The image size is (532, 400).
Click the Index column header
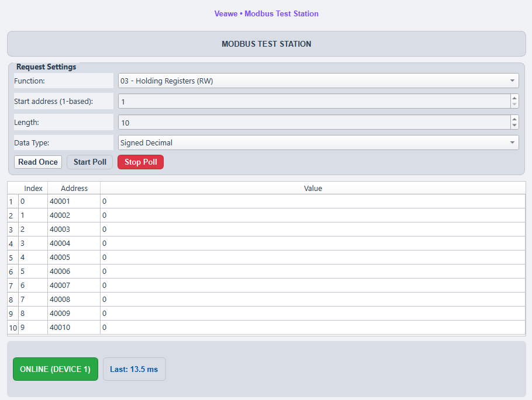click(33, 188)
